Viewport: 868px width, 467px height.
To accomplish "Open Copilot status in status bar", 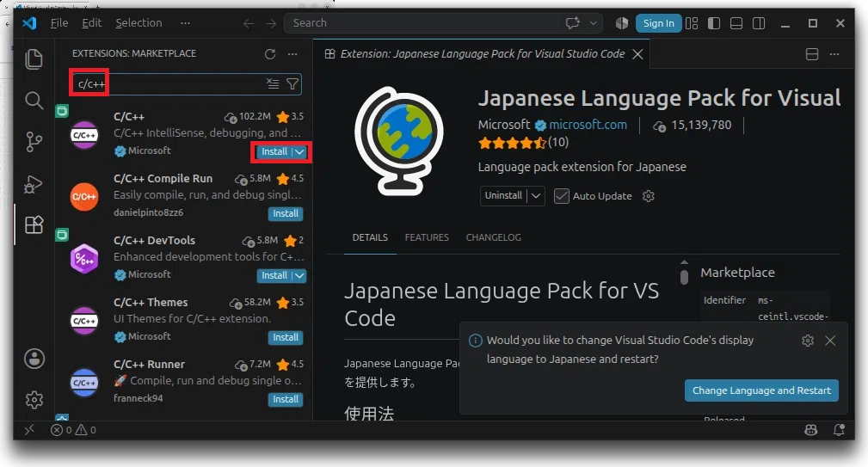I will [x=811, y=429].
